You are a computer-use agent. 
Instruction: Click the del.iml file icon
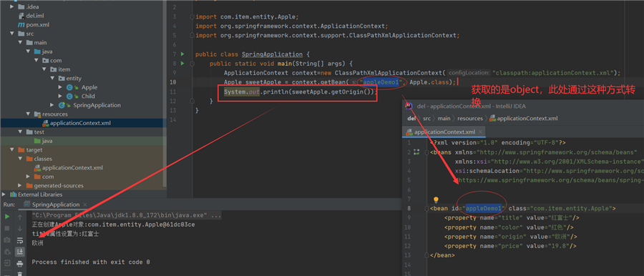pos(21,16)
